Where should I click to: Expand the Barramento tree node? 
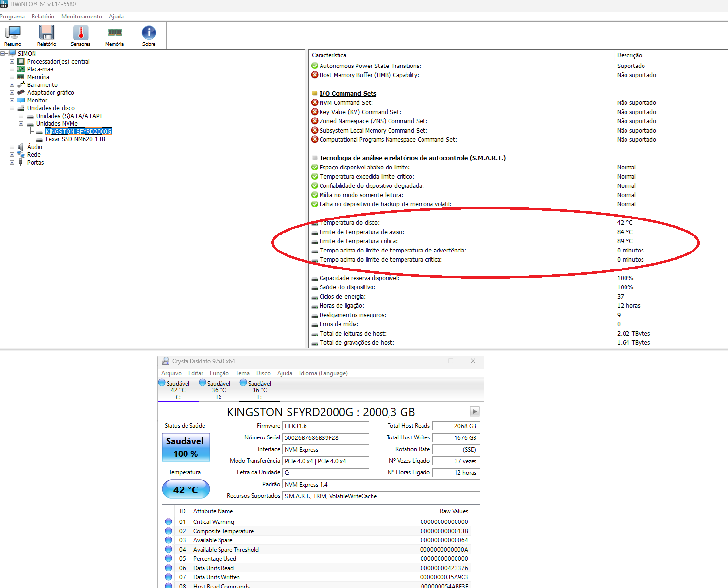pos(12,85)
